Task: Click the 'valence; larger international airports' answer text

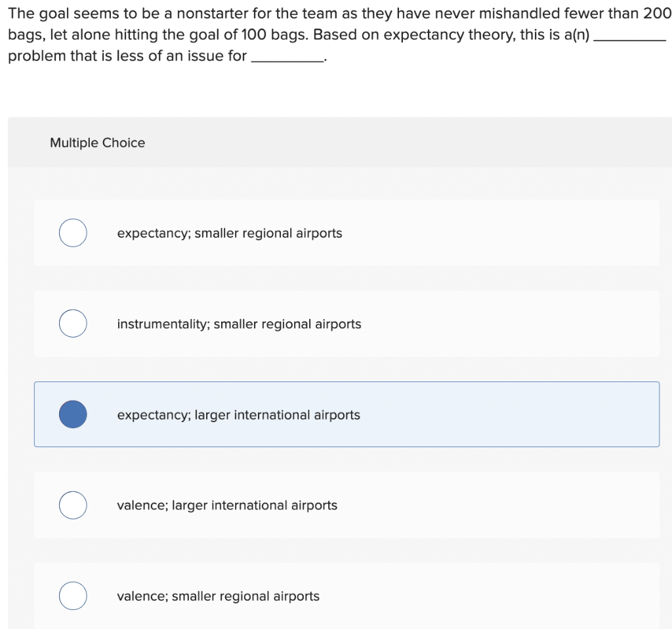Action: (x=227, y=506)
